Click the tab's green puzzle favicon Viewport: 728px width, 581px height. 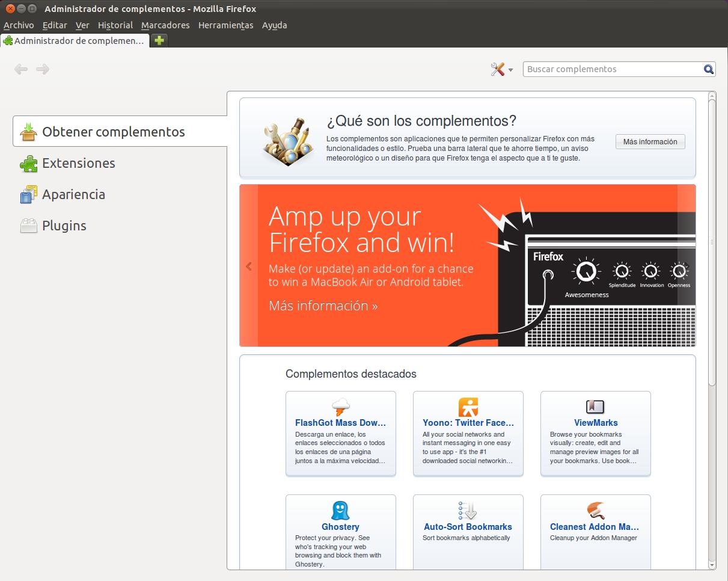click(8, 41)
